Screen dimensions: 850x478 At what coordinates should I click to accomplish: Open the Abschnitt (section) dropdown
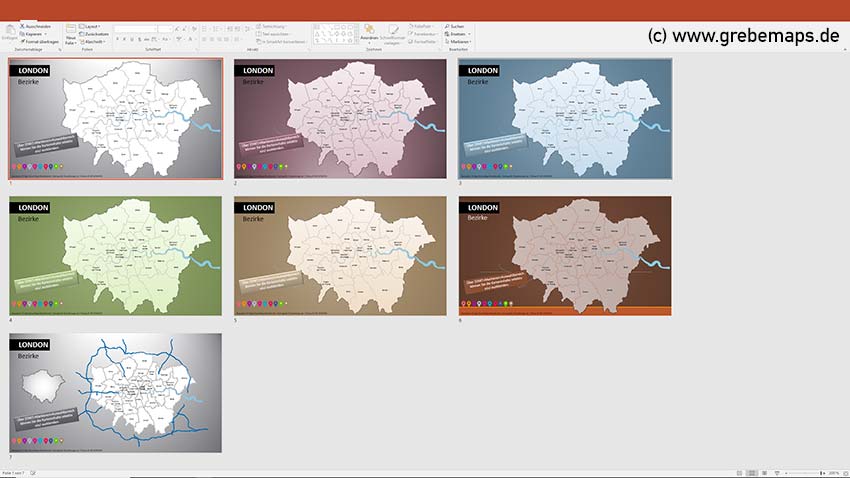(93, 41)
